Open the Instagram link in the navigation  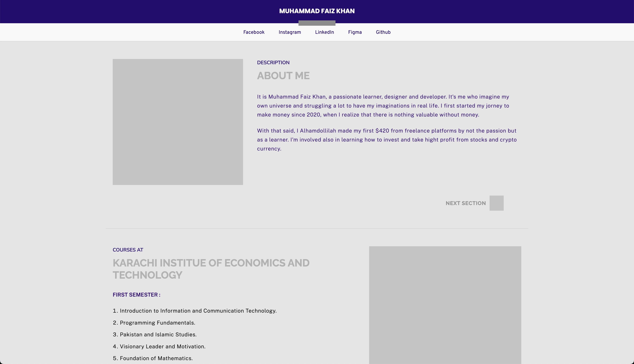point(290,32)
